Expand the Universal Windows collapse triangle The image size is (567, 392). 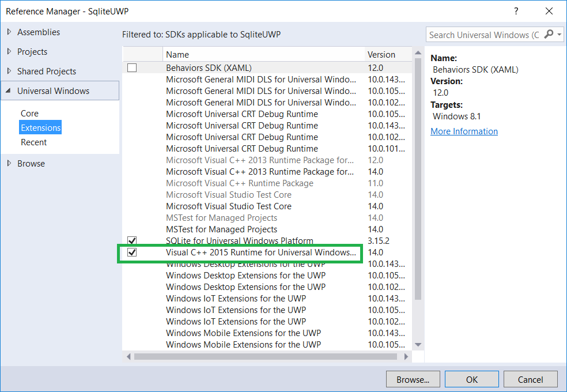coord(7,91)
